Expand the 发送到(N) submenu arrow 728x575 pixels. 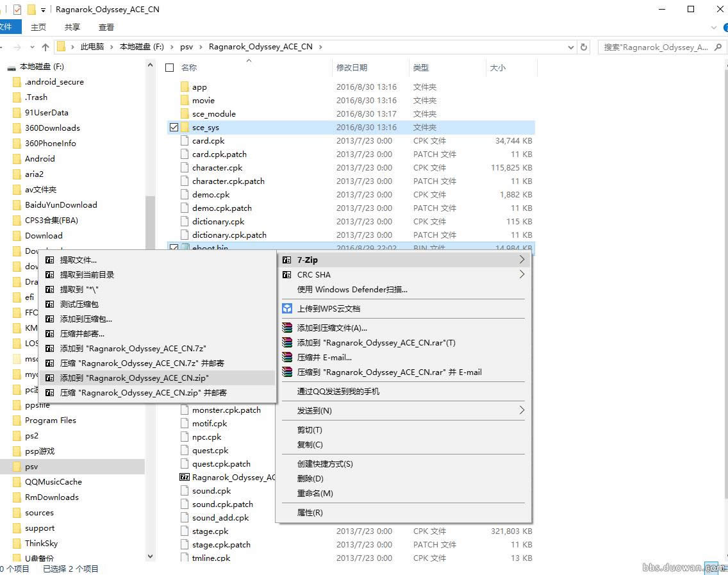point(522,410)
